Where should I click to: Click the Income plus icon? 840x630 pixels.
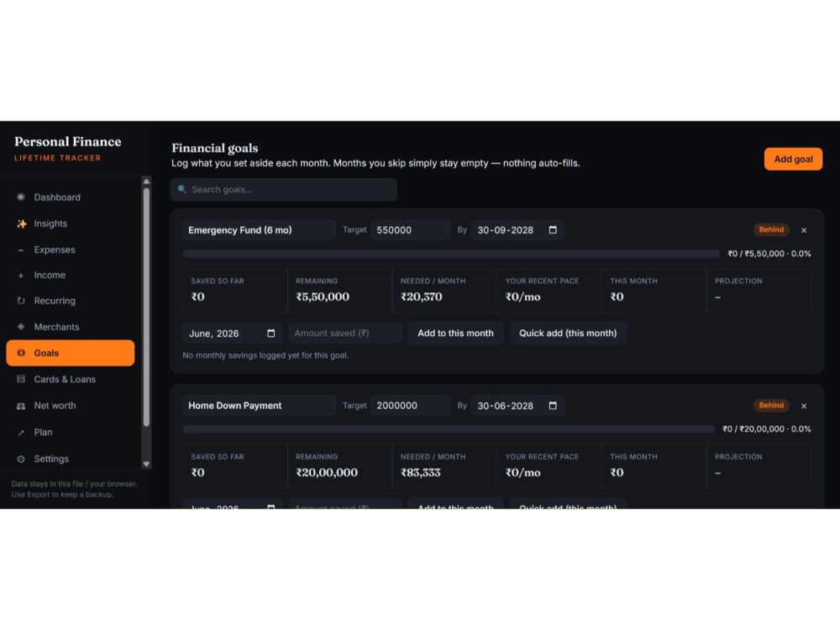(21, 276)
